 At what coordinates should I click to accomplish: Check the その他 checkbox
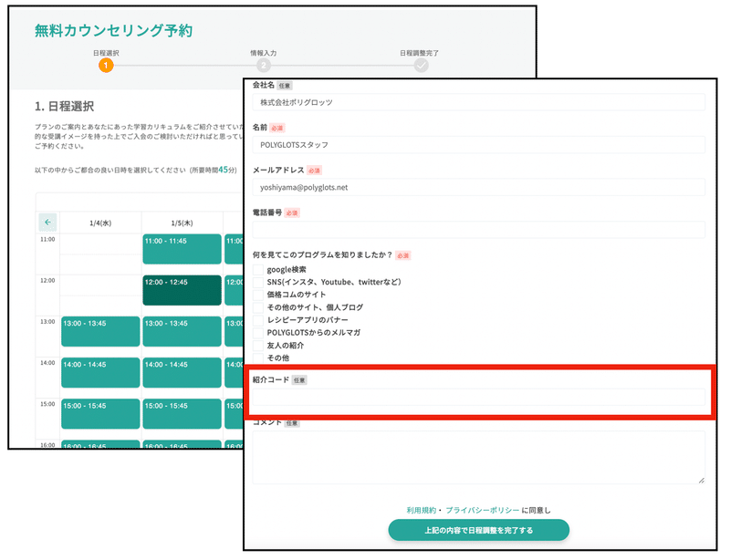pyautogui.click(x=258, y=358)
